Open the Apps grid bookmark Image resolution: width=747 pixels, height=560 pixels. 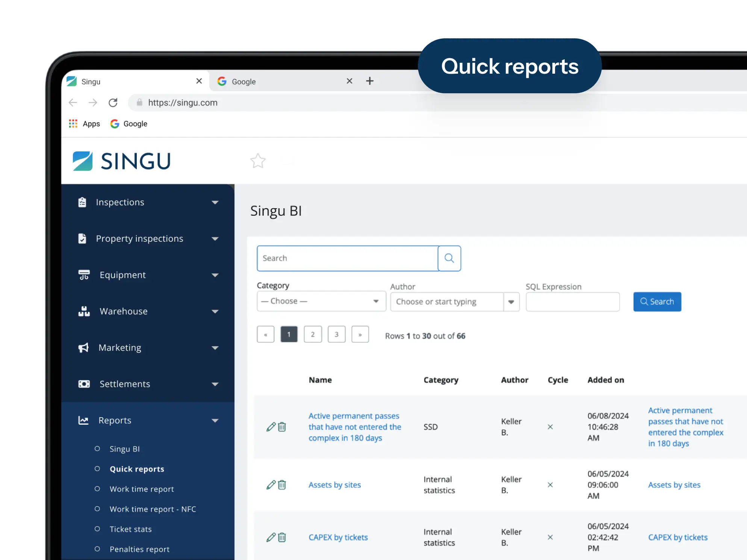pyautogui.click(x=85, y=124)
